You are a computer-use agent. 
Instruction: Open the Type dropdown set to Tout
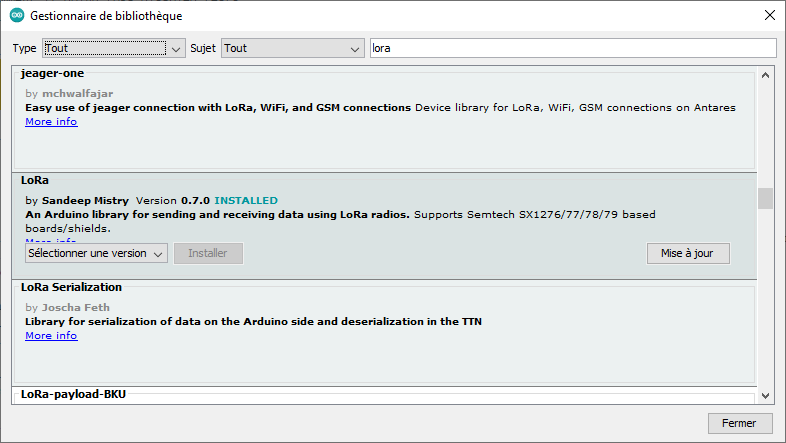113,48
